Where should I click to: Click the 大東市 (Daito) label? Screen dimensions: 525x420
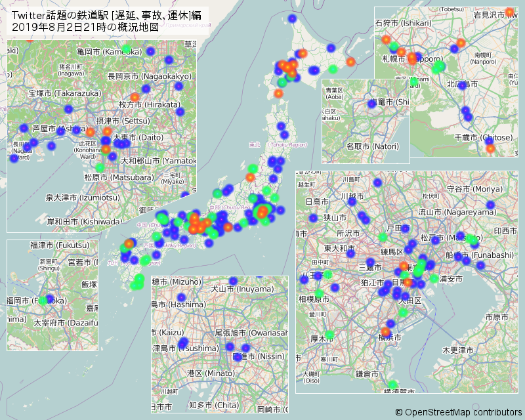tap(138, 137)
